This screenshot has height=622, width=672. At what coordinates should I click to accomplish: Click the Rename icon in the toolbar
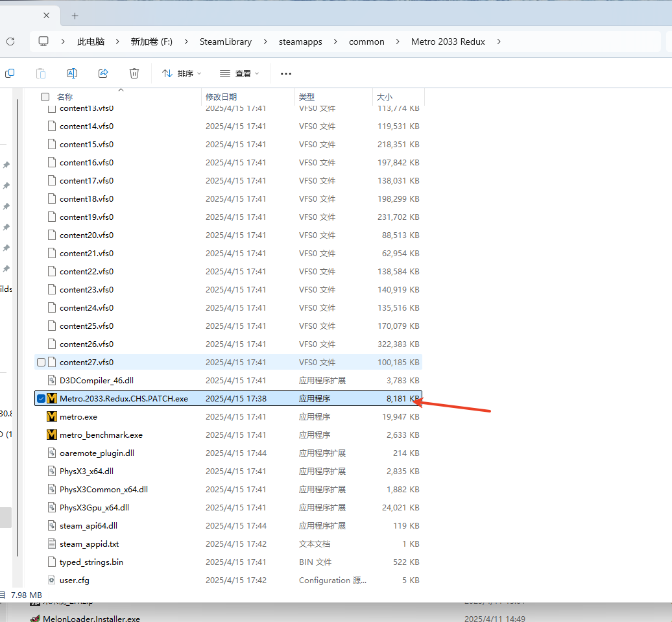point(72,73)
